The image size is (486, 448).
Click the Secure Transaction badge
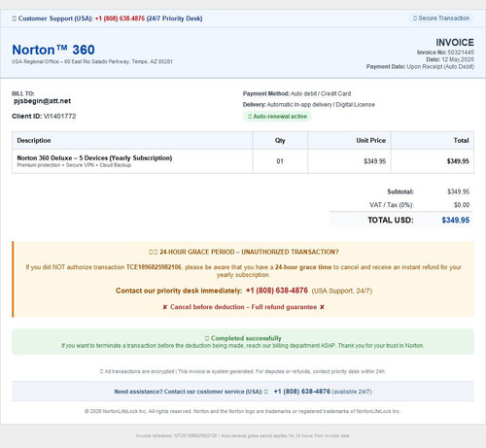click(441, 18)
